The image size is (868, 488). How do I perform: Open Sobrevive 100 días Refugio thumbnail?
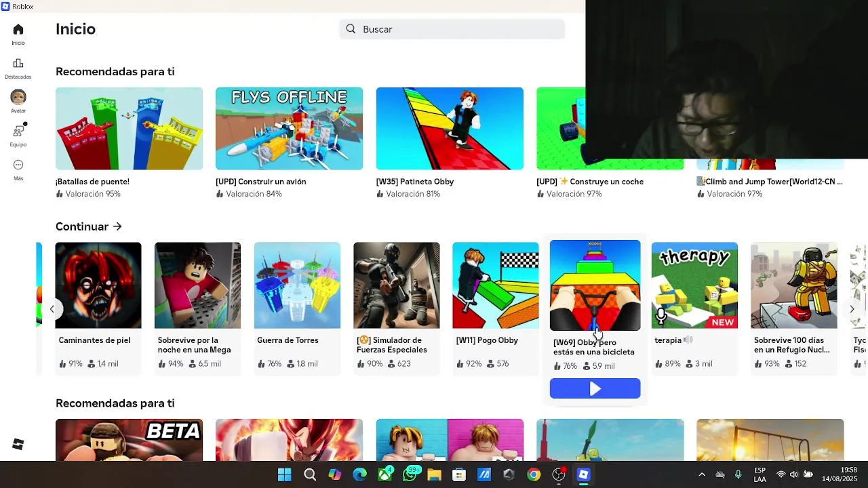point(793,285)
